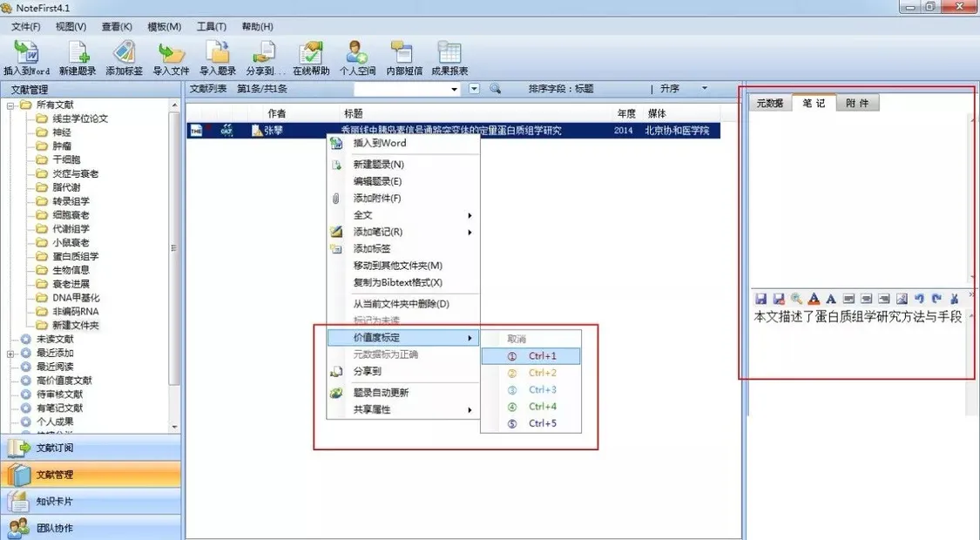Image resolution: width=980 pixels, height=540 pixels.
Task: Click the 价值度标定 context menu item
Action: (x=403, y=338)
